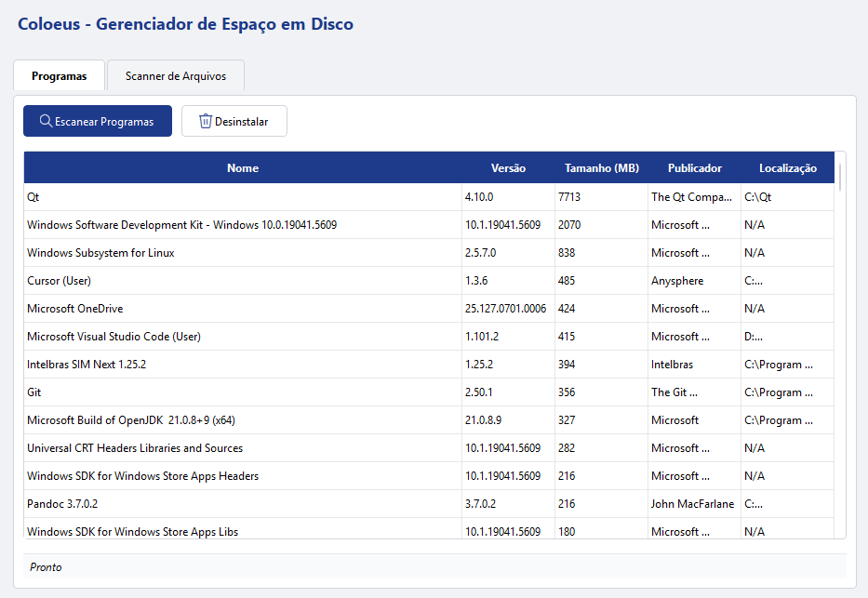Click the version cell 1.101.2
This screenshot has height=598, width=868.
pos(508,337)
